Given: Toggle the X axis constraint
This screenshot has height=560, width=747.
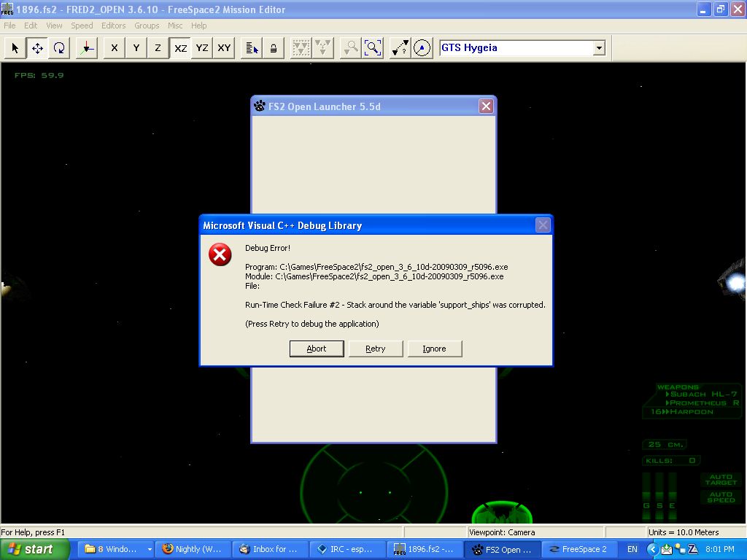Looking at the screenshot, I should (115, 48).
